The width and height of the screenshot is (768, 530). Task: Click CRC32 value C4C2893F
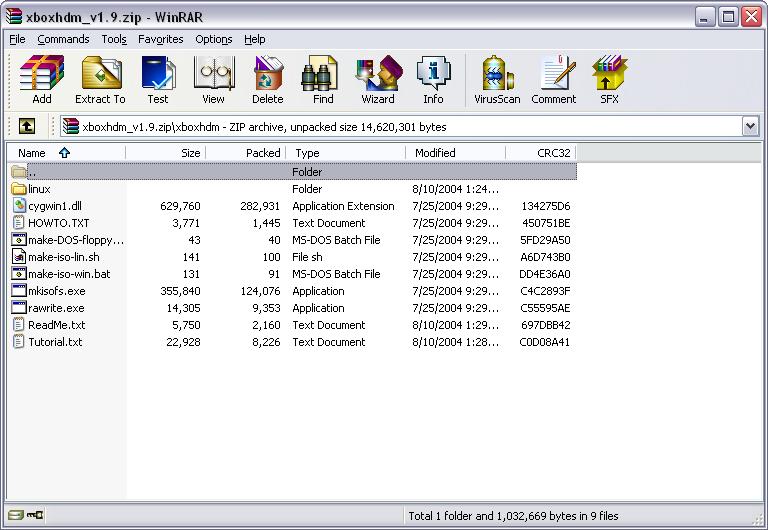(545, 291)
